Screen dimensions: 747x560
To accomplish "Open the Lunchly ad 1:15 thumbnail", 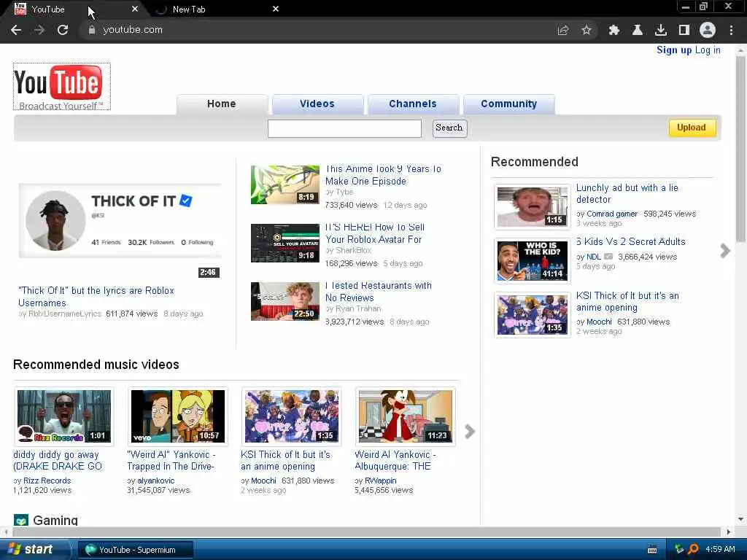I will tap(533, 206).
